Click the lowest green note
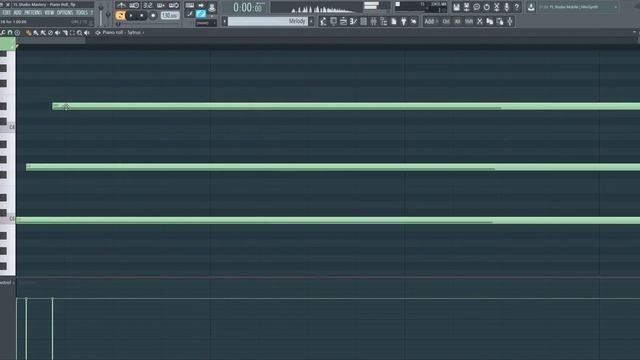640x360 pixels. (x=328, y=220)
